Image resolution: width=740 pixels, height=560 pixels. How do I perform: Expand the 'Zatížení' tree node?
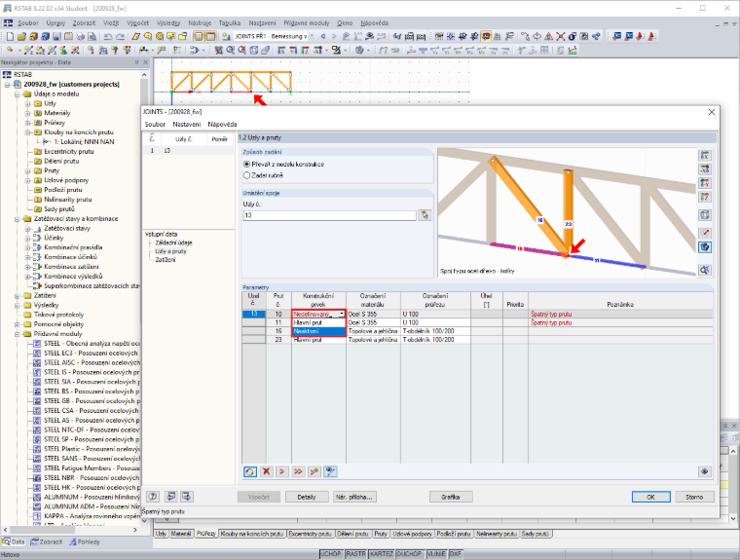point(18,295)
